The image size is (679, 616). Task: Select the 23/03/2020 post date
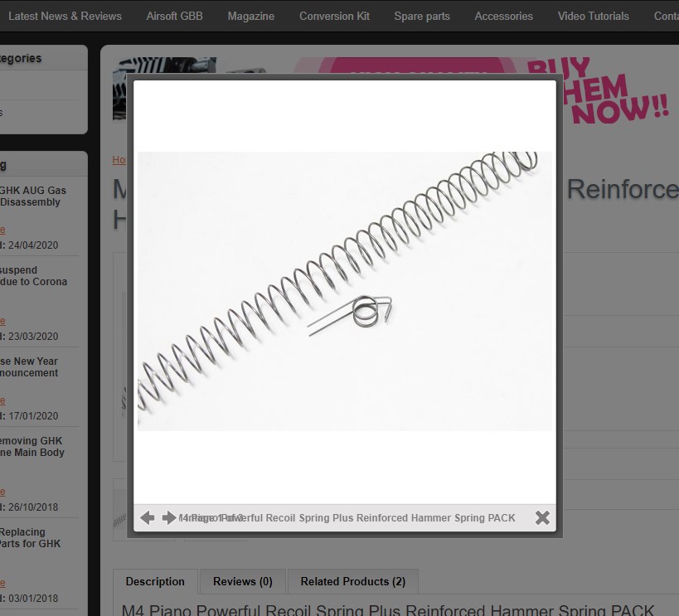point(33,336)
